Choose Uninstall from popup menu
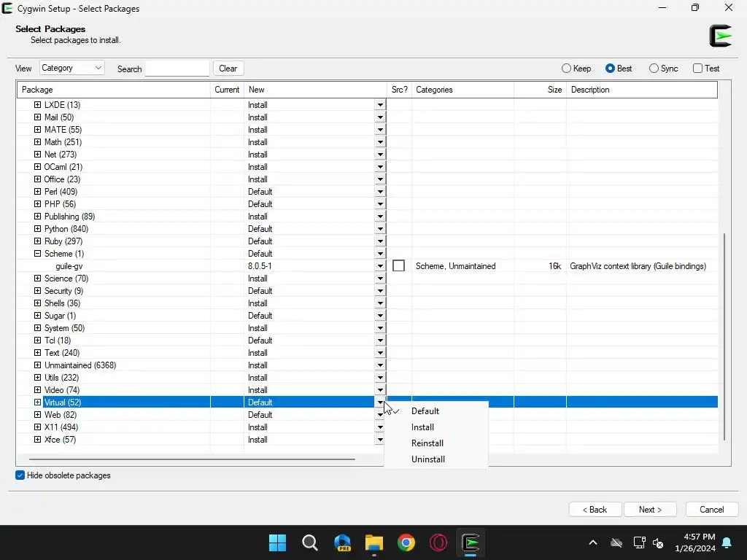Image resolution: width=747 pixels, height=560 pixels. (x=436, y=459)
